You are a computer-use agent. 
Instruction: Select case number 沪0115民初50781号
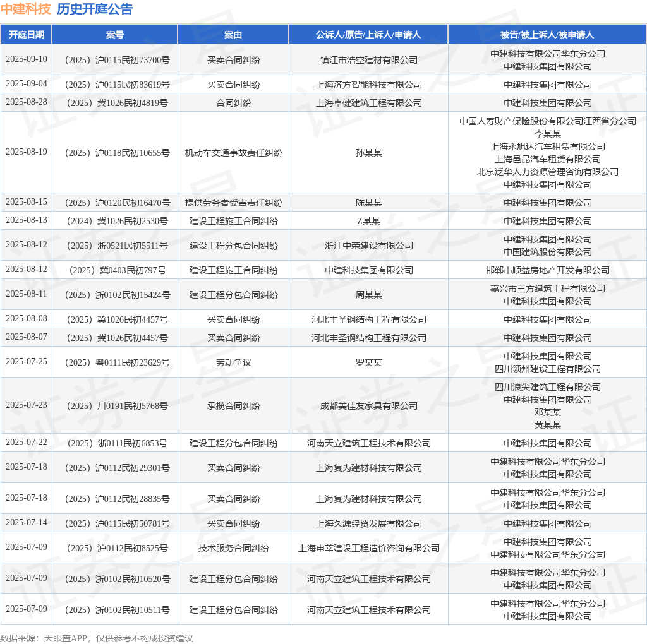coord(133,523)
